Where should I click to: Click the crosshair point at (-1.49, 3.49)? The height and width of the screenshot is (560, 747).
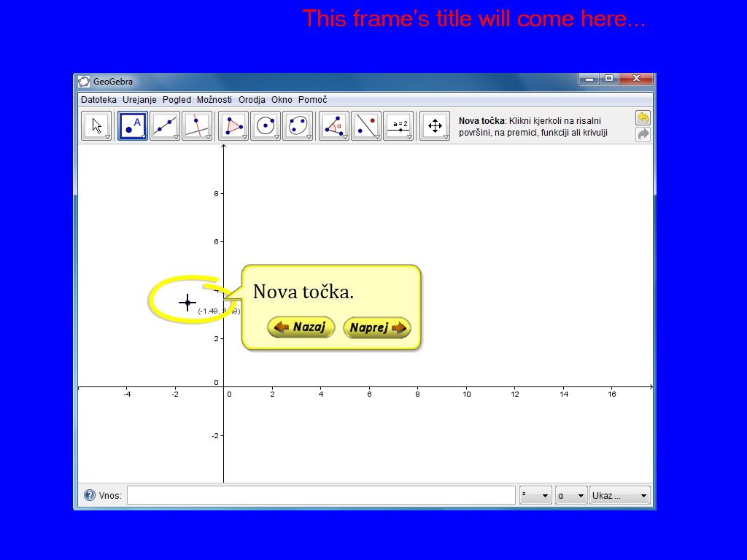coord(187,303)
